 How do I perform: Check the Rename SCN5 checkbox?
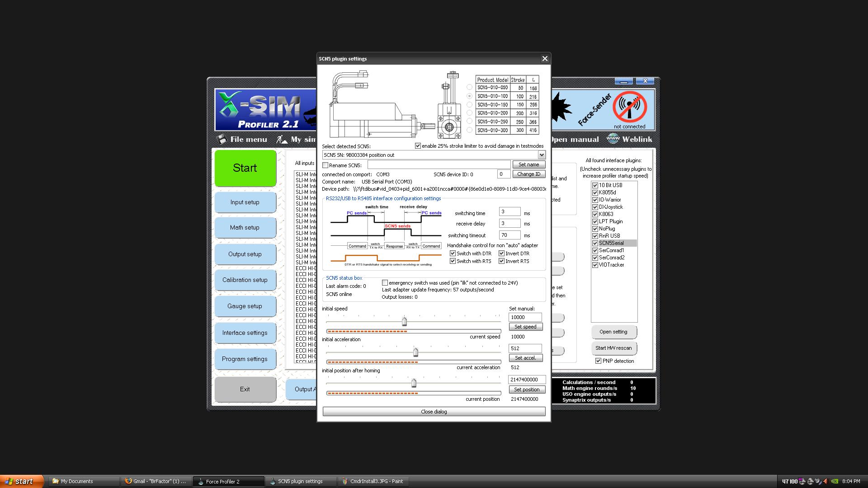325,165
